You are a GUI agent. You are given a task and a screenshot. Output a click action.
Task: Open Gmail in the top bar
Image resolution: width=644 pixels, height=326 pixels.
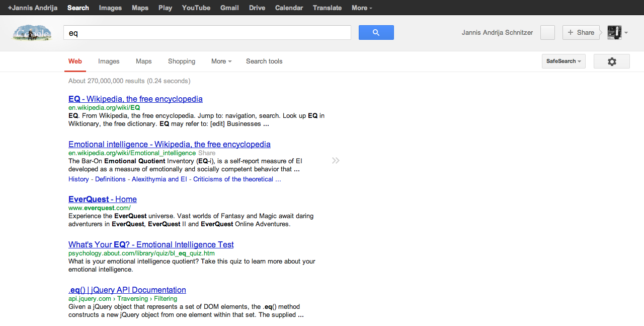coord(229,8)
